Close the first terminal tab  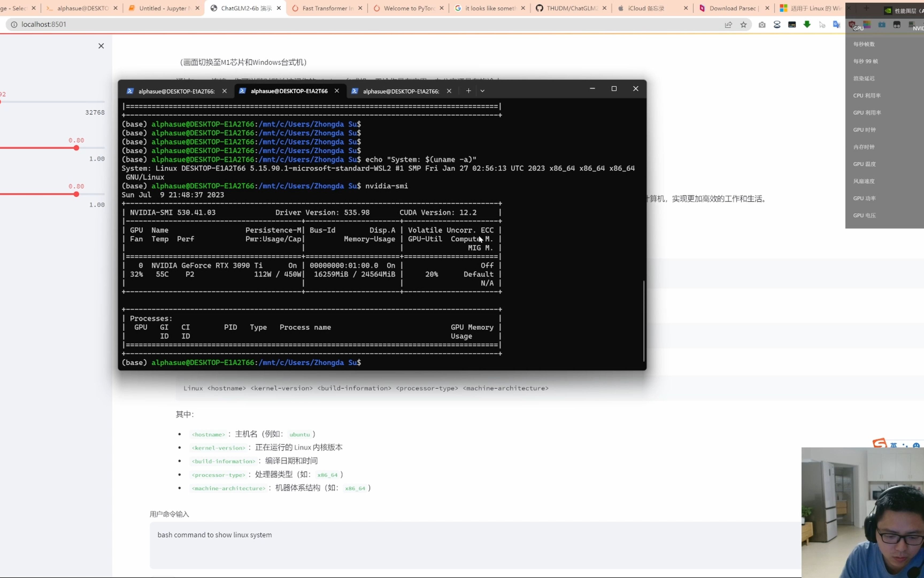point(225,91)
